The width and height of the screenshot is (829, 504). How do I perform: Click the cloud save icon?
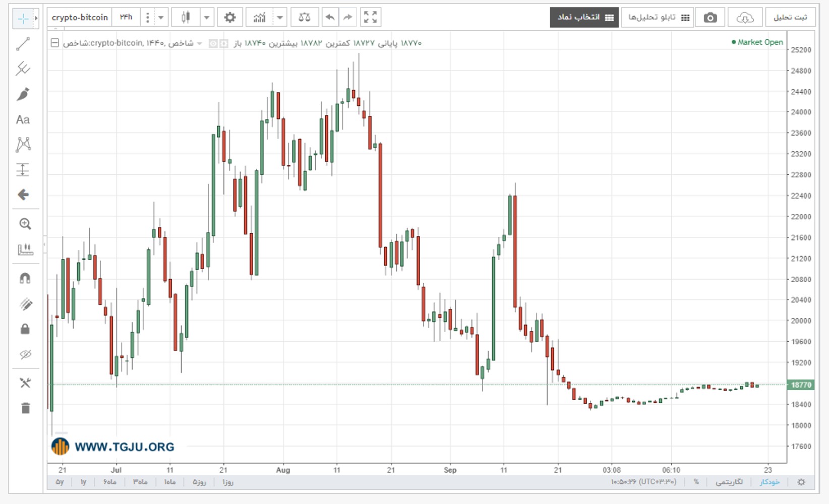coord(745,18)
